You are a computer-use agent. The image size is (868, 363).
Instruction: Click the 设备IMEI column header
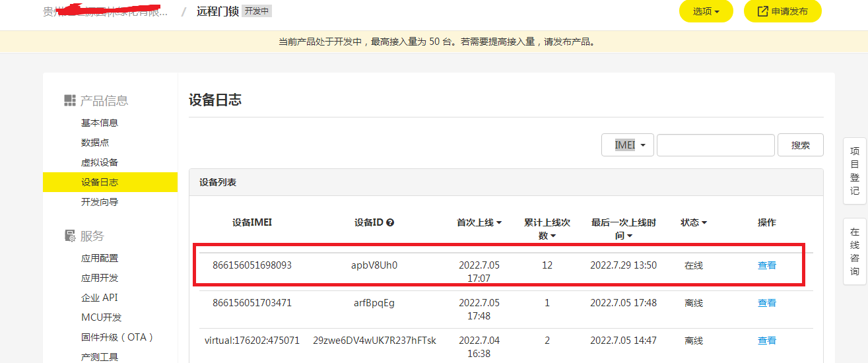(252, 222)
